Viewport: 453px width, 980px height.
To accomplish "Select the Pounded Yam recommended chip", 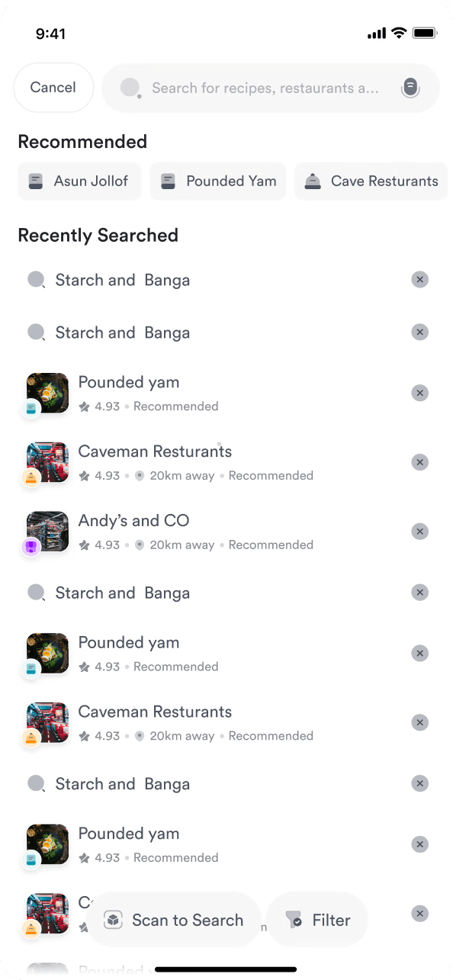I will coord(218,182).
